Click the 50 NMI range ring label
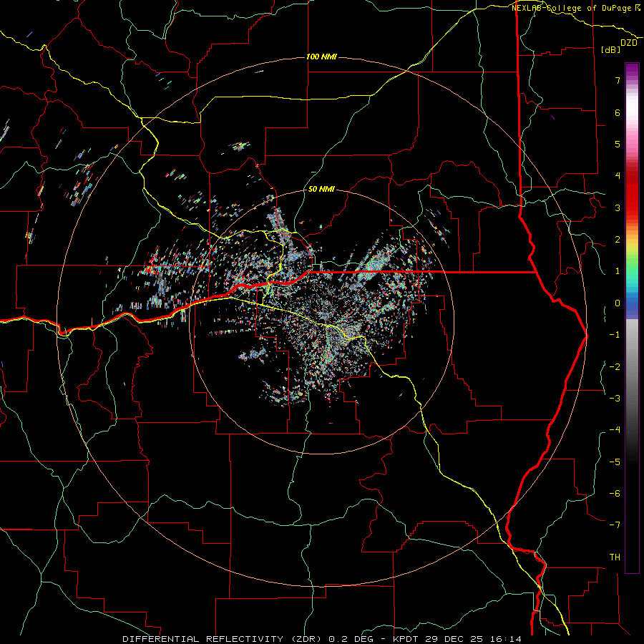This screenshot has width=644, height=644. (321, 189)
